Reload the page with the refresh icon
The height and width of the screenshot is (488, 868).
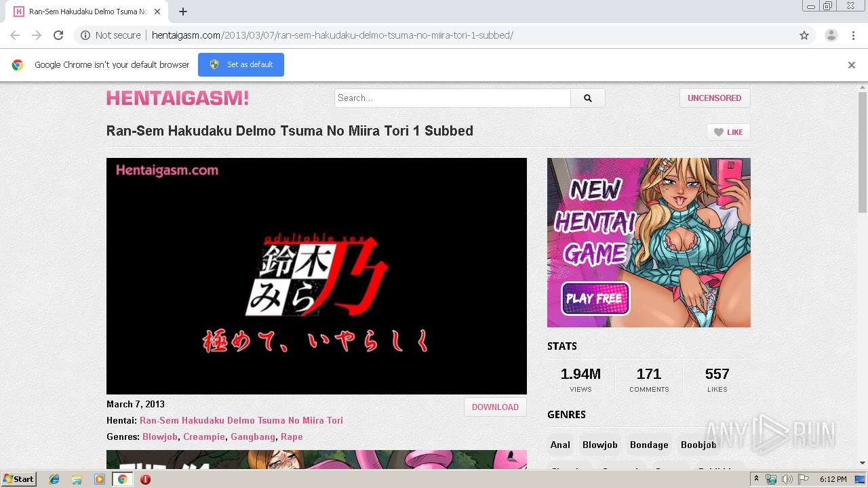tap(58, 35)
